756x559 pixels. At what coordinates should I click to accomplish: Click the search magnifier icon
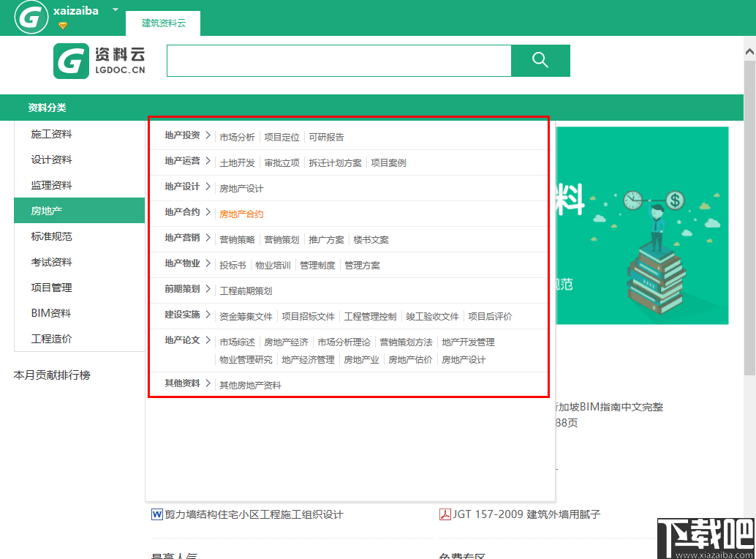(x=540, y=61)
